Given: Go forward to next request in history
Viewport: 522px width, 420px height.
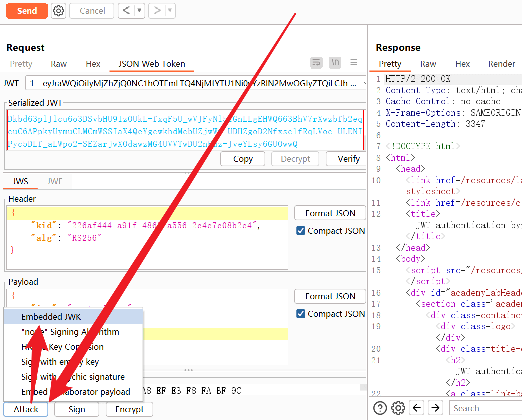Looking at the screenshot, I should click(157, 11).
